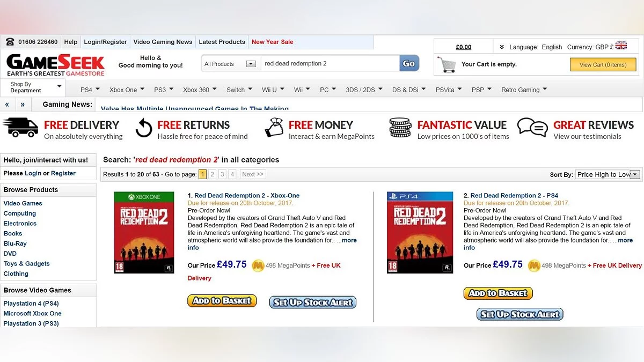Open Latest Products link

pyautogui.click(x=222, y=42)
